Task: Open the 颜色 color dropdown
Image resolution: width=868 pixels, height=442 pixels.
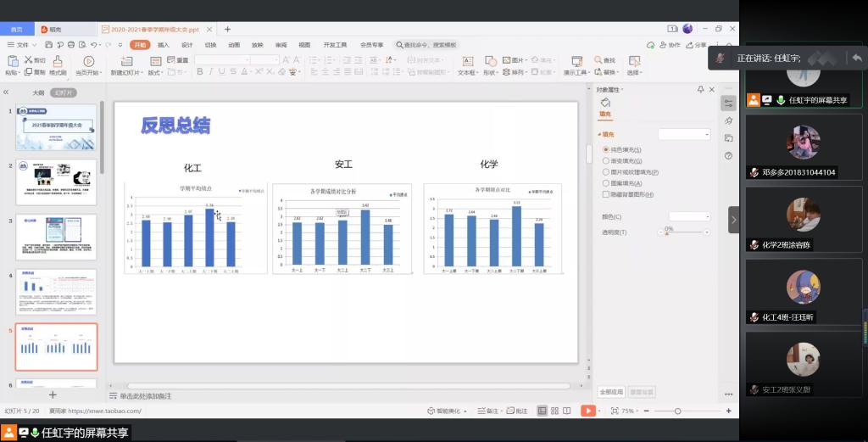Action: 689,216
